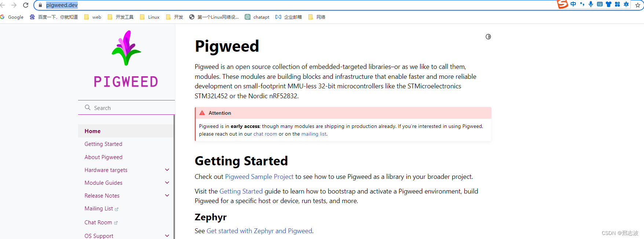The image size is (644, 239).
Task: Click the sidebar vertical scrollbar
Action: tap(174, 176)
